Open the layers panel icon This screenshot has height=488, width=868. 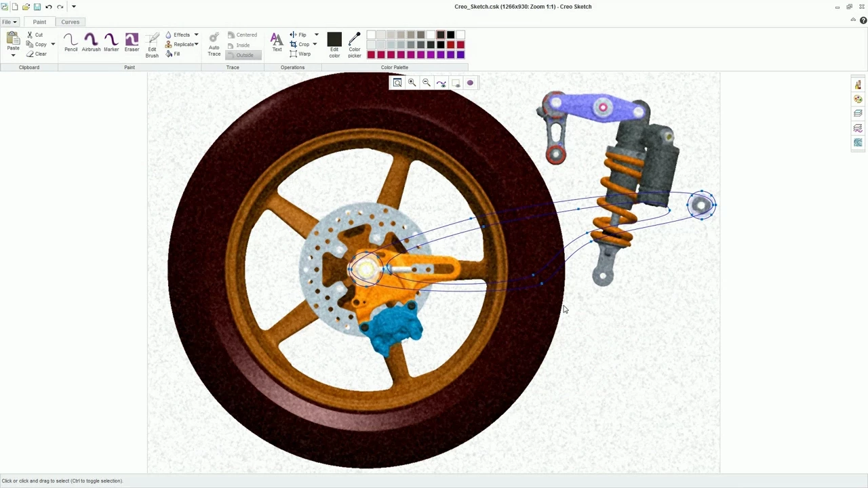point(858,113)
